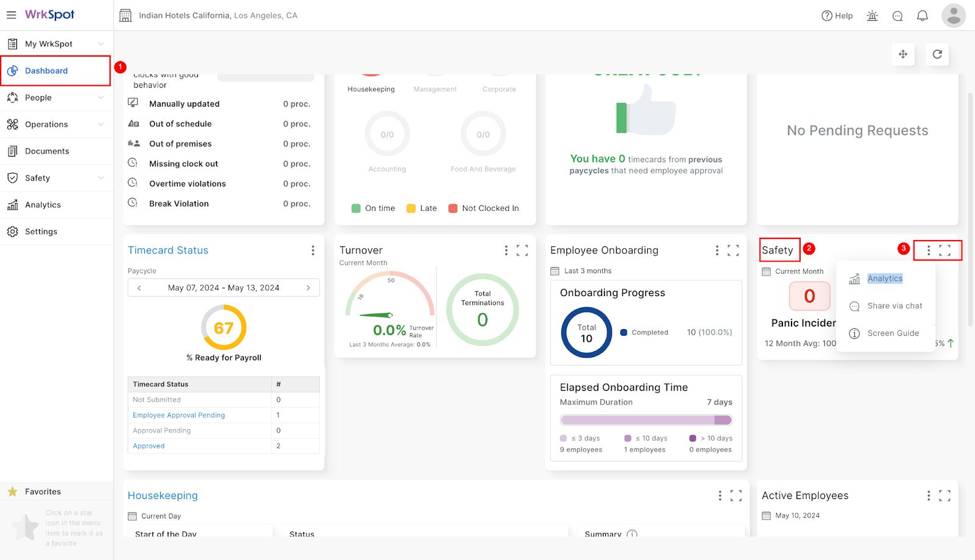Click the Late yellow legend swatch
Viewport: 975px width, 560px height.
(411, 208)
